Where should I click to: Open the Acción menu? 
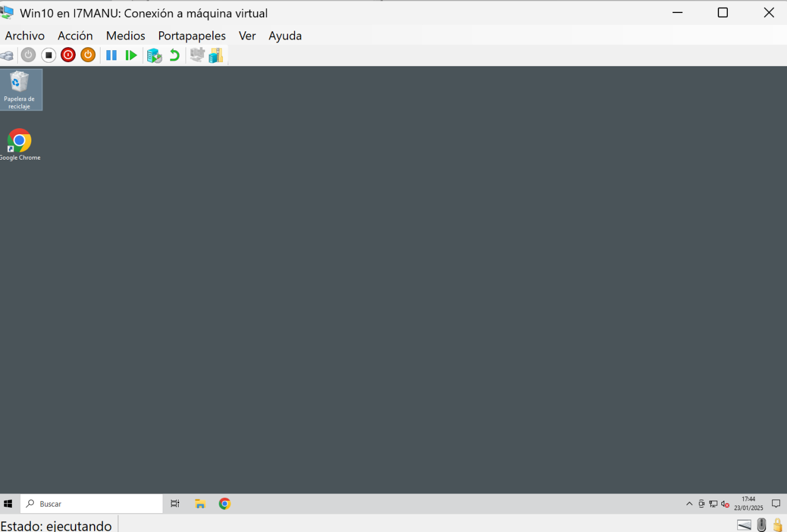(75, 36)
